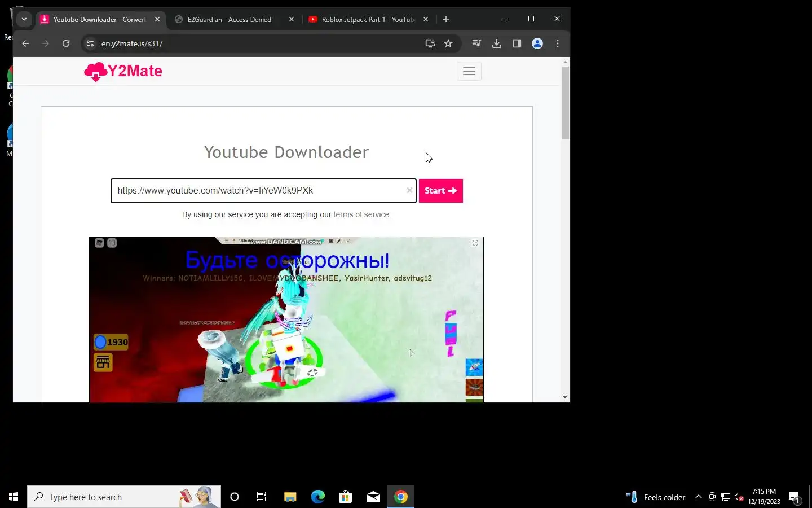812x508 pixels.
Task: Click the address bar URL en.y2mate.is
Action: (132, 43)
